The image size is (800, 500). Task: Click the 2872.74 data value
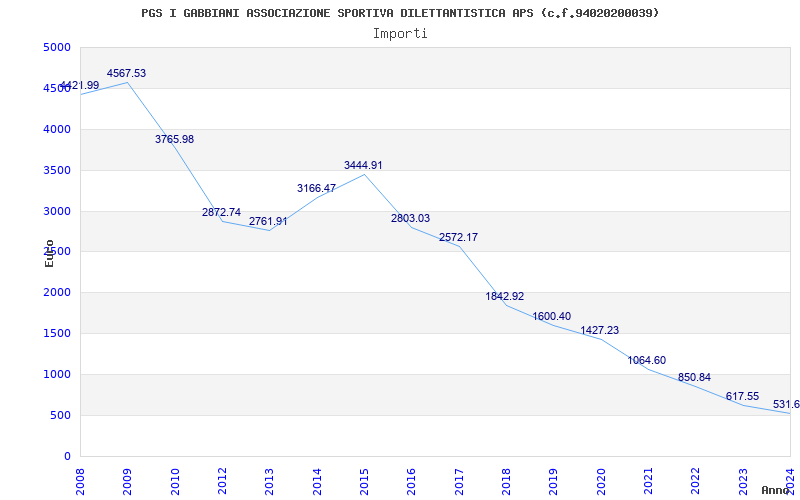point(221,212)
